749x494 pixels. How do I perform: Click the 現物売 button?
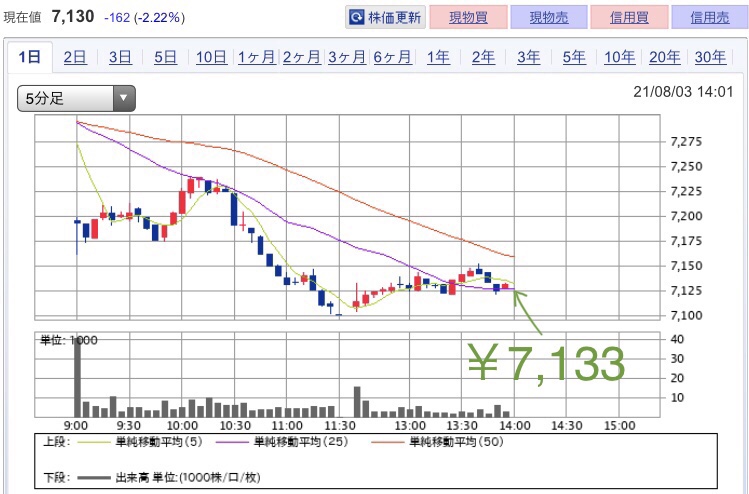[549, 18]
